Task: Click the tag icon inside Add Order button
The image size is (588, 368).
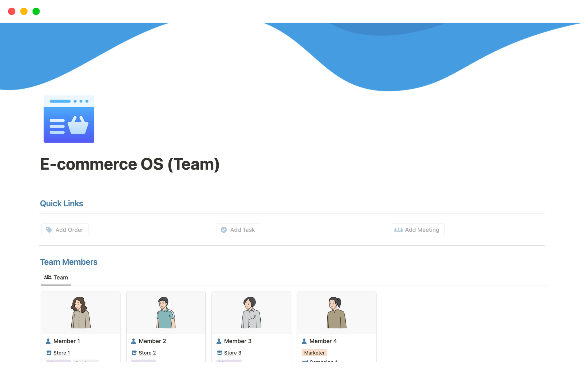Action: (49, 230)
